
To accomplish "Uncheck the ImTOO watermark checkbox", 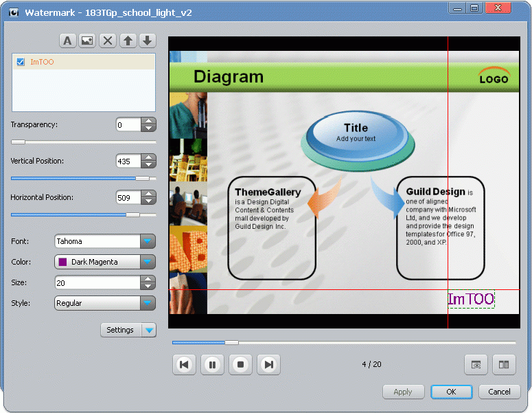I will (x=21, y=62).
